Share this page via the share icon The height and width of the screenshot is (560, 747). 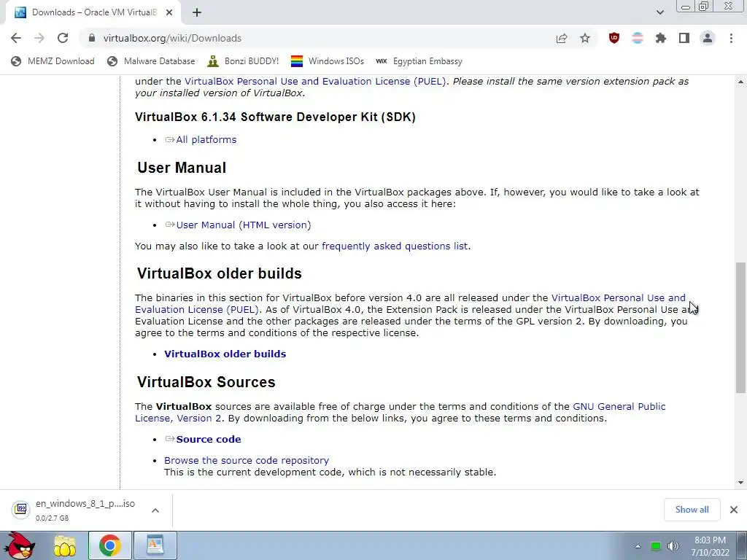tap(562, 38)
